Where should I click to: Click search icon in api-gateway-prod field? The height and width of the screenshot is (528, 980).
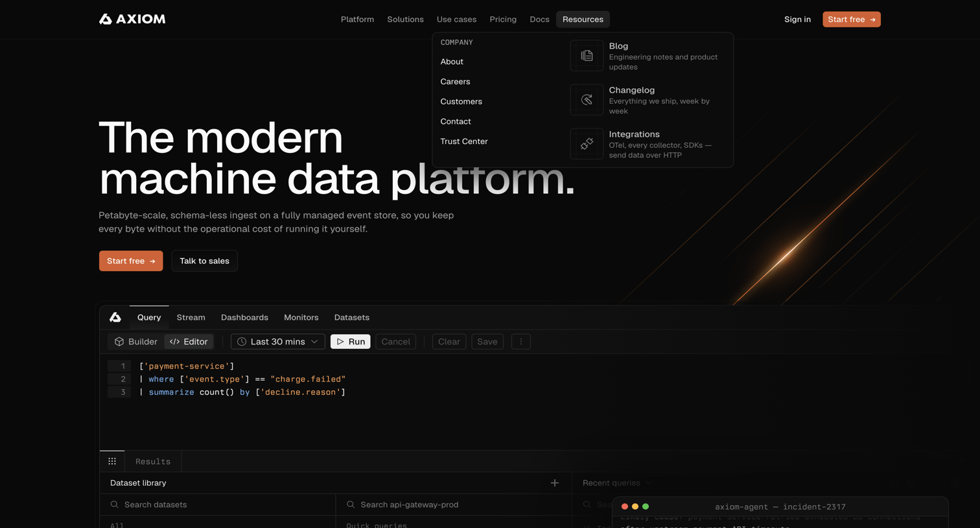[351, 505]
